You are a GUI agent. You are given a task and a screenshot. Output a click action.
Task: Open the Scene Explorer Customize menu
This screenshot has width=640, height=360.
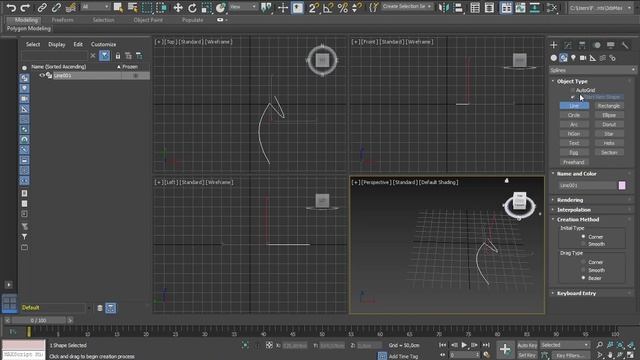[x=103, y=44]
